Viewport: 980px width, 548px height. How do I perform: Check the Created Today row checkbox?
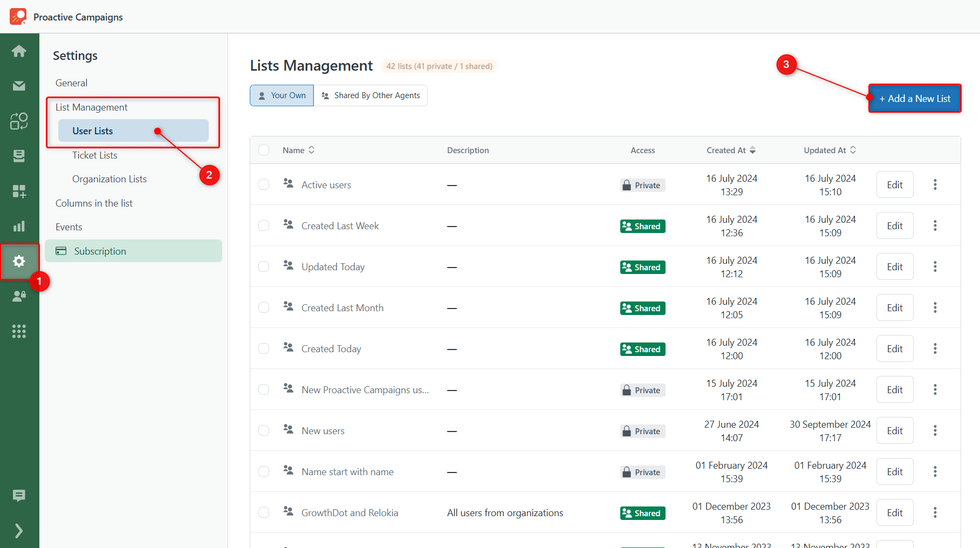click(264, 348)
